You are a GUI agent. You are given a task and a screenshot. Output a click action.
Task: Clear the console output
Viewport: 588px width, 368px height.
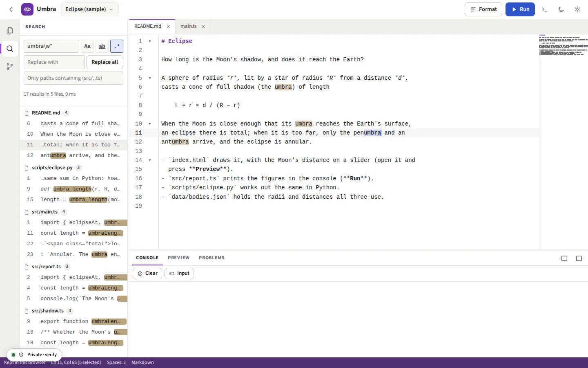click(x=147, y=274)
